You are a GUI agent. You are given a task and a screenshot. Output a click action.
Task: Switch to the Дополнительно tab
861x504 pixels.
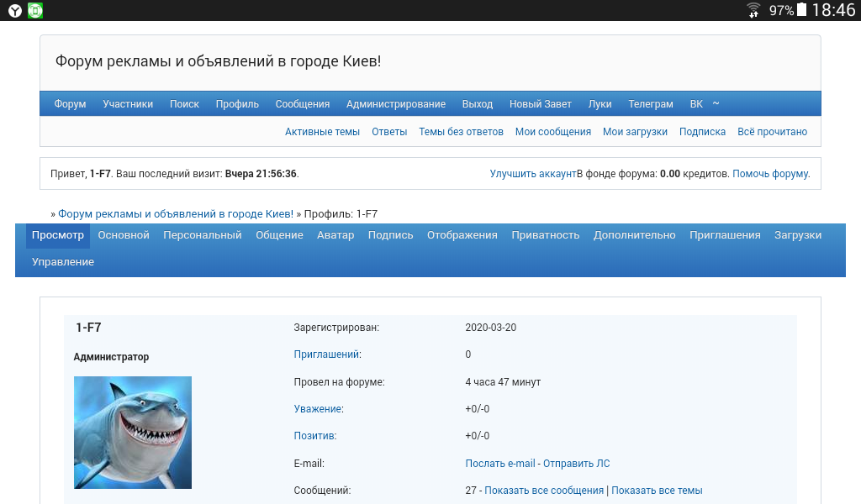pos(634,235)
